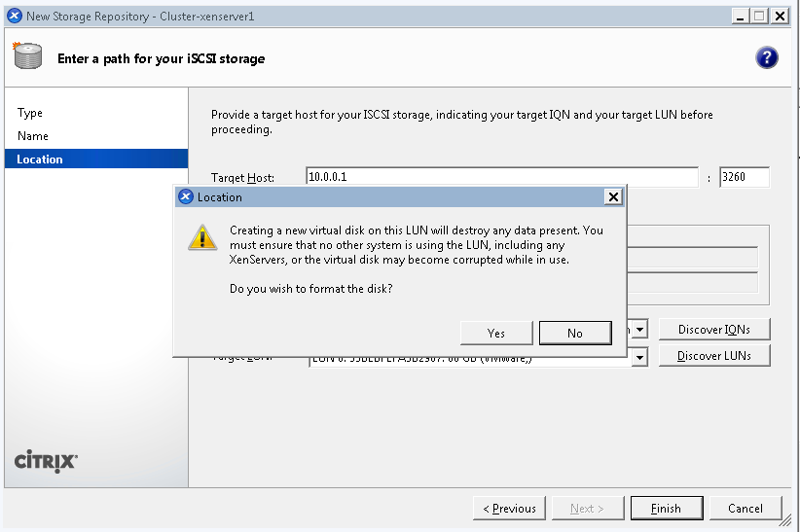Image resolution: width=800 pixels, height=532 pixels.
Task: Click the icon in Location dialog title bar
Action: 186,196
